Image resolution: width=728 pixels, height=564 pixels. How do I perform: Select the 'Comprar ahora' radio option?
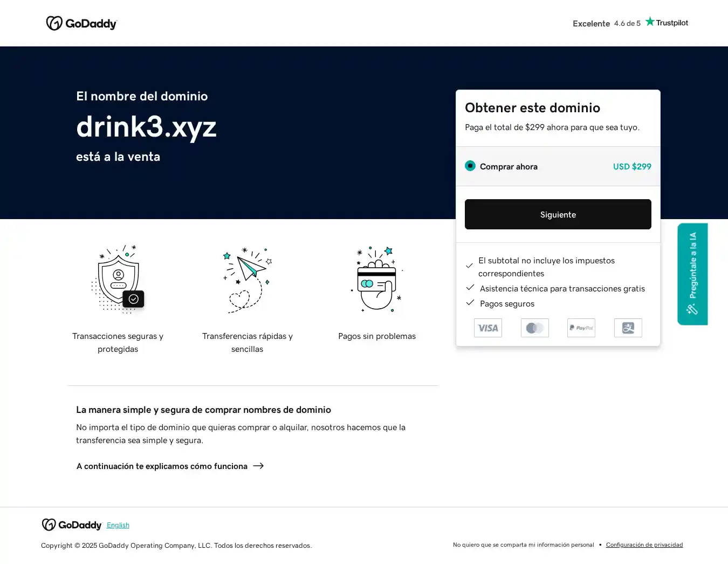[x=470, y=166]
